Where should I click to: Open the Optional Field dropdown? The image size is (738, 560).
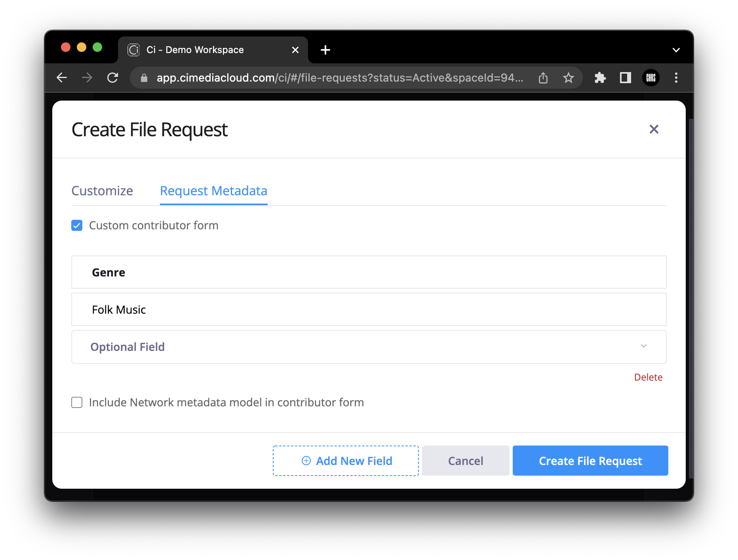coord(369,347)
